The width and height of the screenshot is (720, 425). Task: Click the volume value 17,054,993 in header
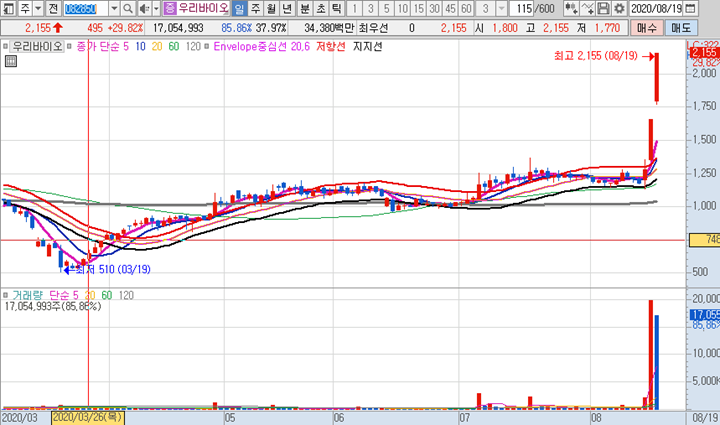178,28
